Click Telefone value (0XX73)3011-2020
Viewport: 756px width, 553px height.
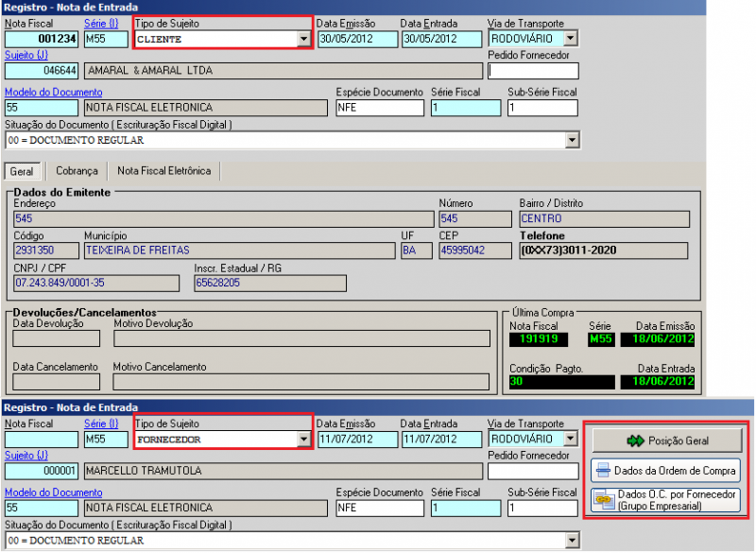point(604,251)
